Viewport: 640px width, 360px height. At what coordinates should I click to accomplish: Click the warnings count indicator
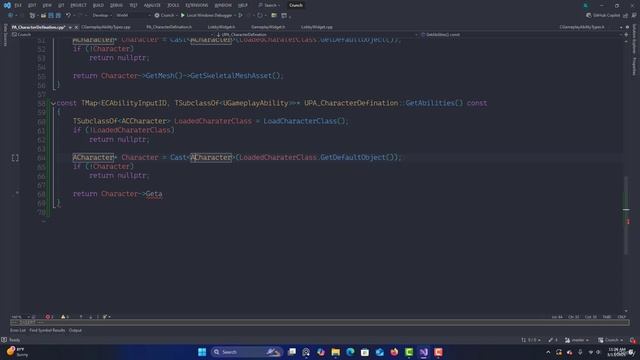(x=64, y=317)
